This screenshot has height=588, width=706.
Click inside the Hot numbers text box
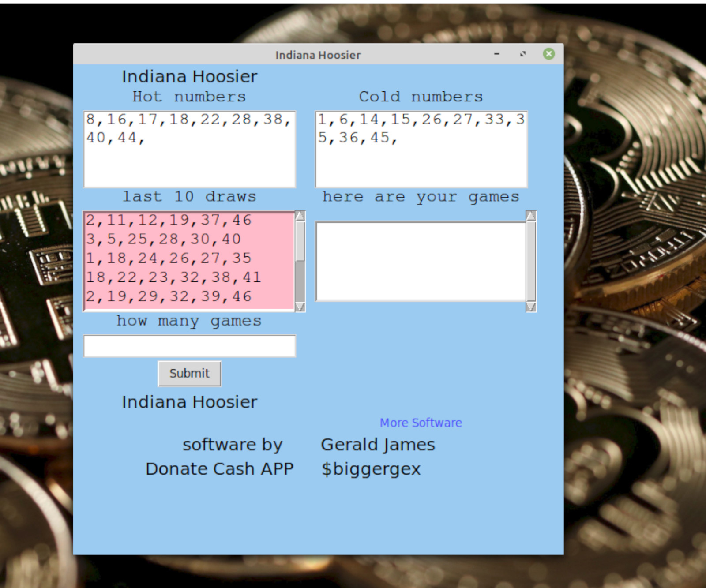pyautogui.click(x=189, y=150)
